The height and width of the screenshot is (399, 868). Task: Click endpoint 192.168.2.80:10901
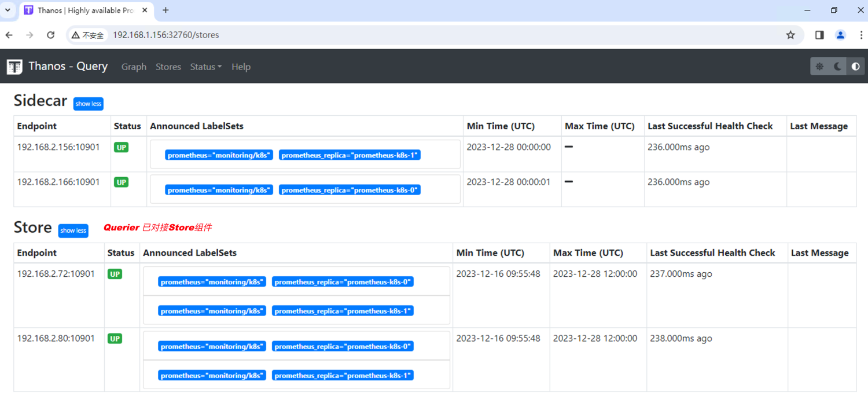(56, 338)
